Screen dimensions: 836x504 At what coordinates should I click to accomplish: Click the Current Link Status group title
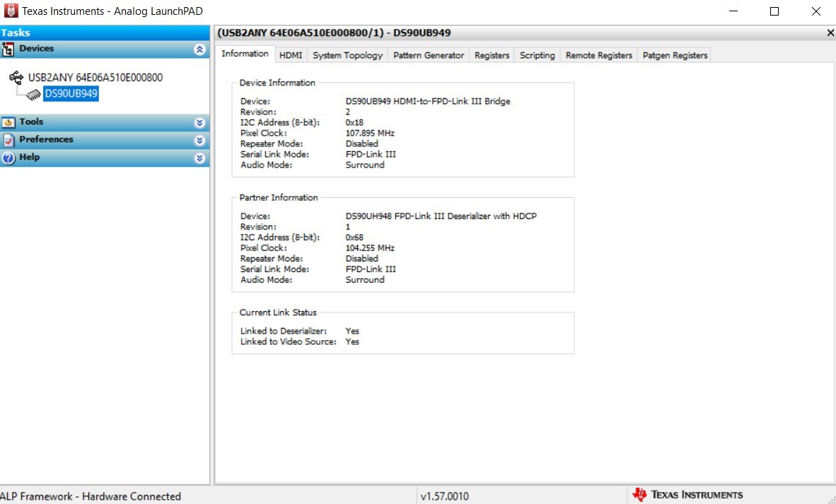[278, 313]
